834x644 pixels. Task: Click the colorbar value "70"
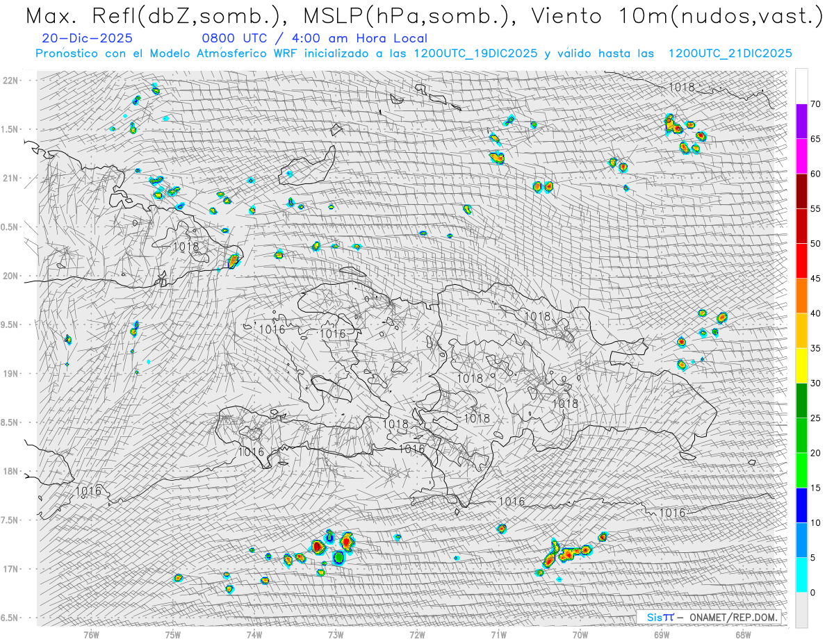tap(816, 104)
